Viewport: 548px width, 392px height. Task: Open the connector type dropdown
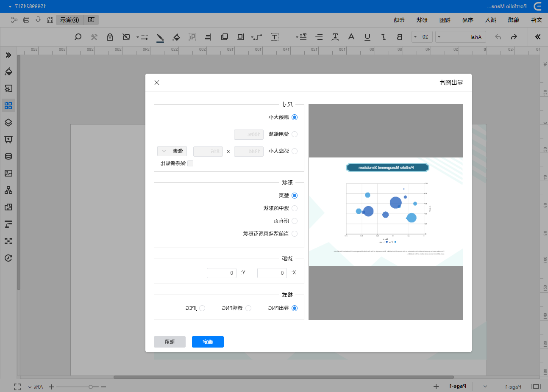coord(257,37)
